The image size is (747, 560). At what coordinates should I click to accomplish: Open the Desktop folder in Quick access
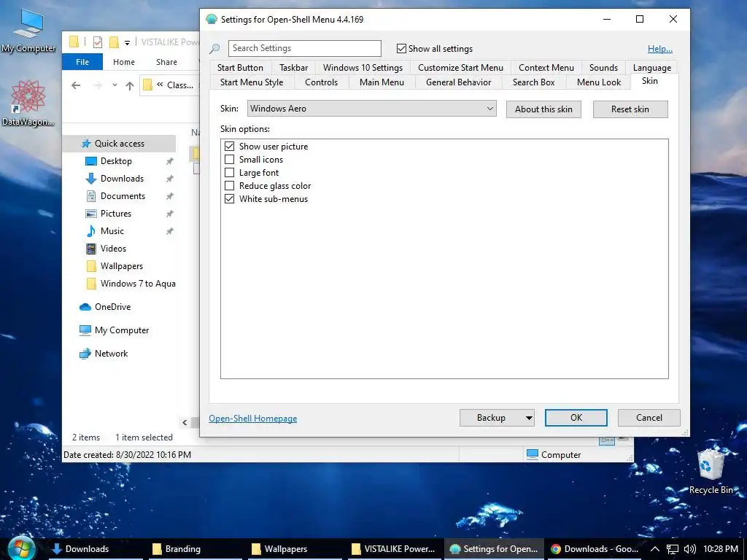[116, 161]
